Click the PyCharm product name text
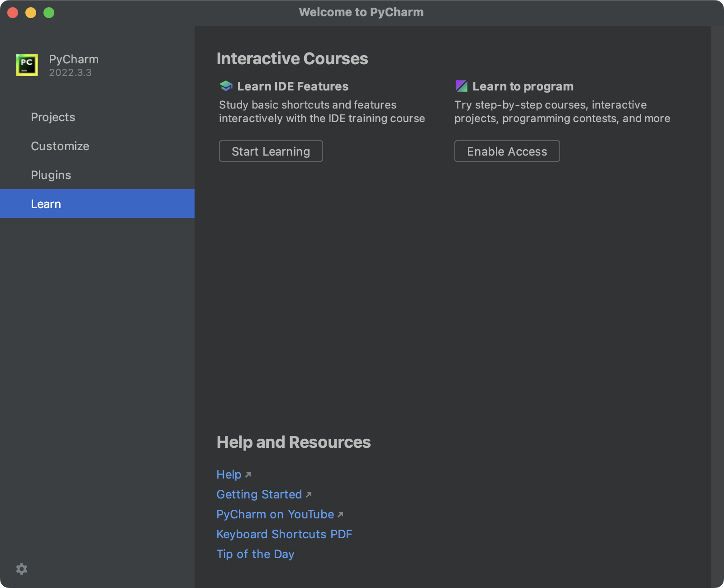 [x=74, y=59]
